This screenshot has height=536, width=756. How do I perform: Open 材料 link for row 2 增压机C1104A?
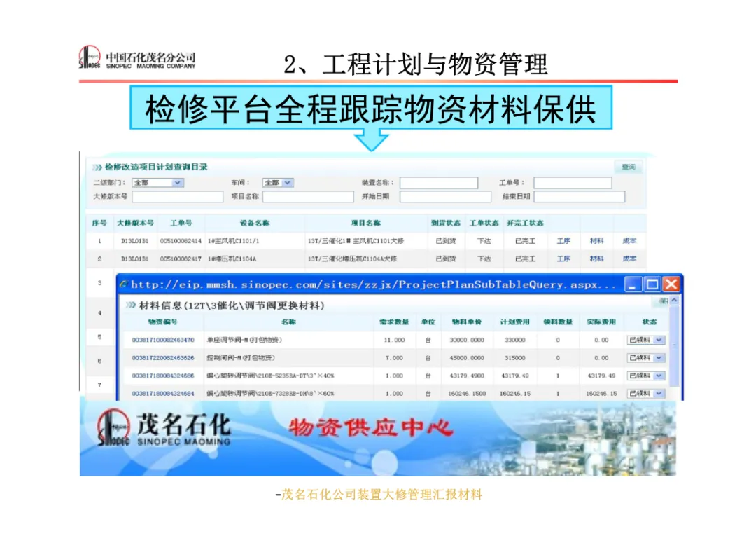(x=596, y=259)
